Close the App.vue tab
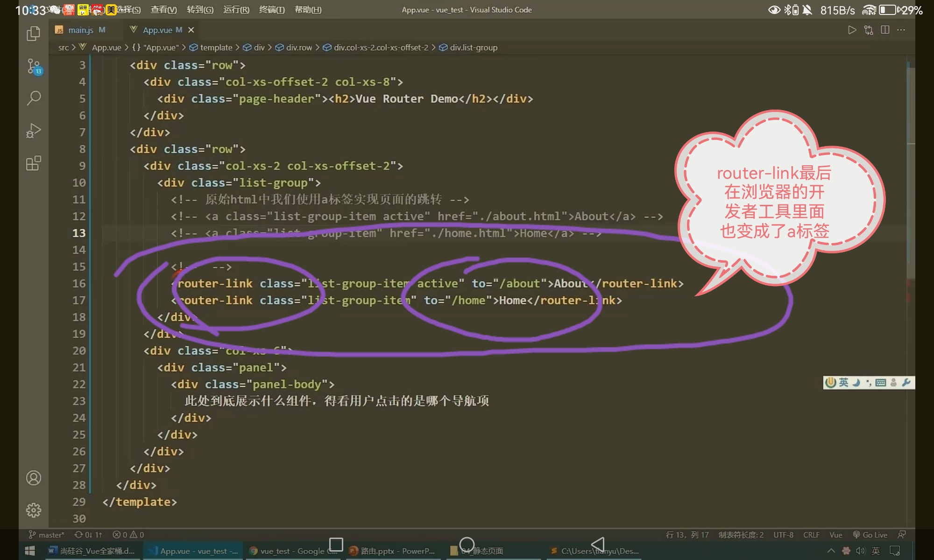The image size is (934, 560). tap(191, 30)
